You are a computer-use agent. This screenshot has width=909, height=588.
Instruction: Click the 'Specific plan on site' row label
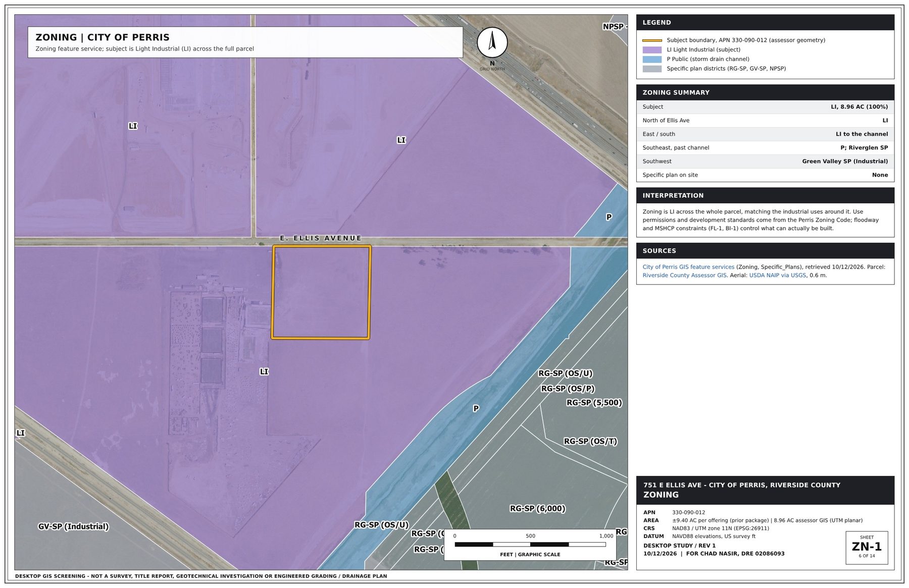pos(670,175)
